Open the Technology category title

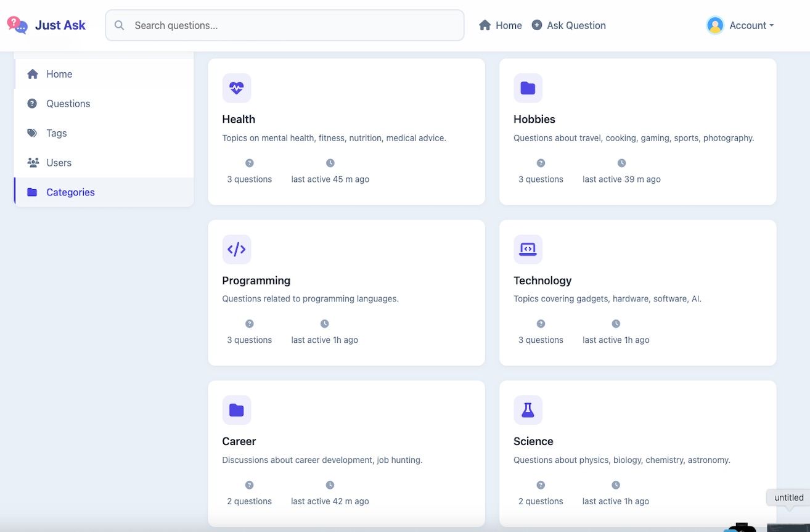542,280
